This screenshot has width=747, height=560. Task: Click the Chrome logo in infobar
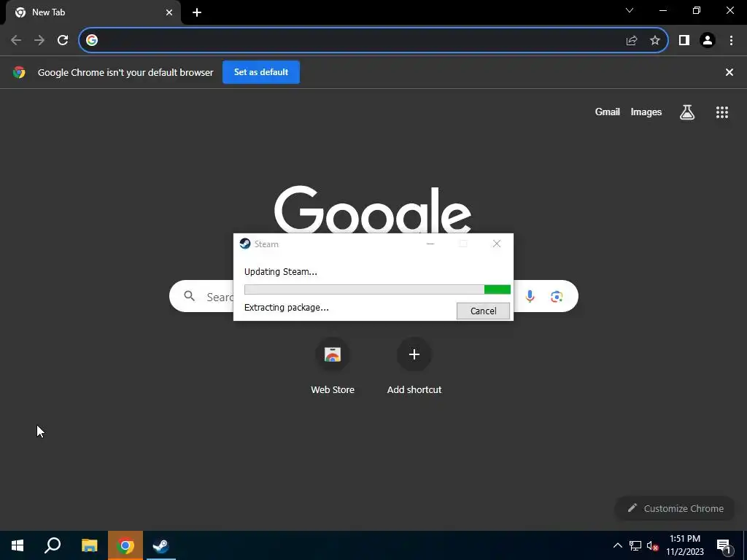coord(19,72)
